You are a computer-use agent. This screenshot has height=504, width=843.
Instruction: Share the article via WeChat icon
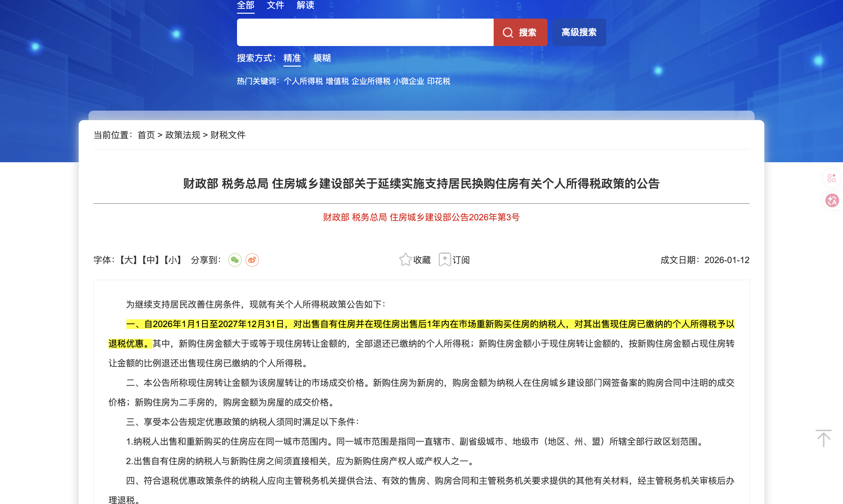point(235,260)
